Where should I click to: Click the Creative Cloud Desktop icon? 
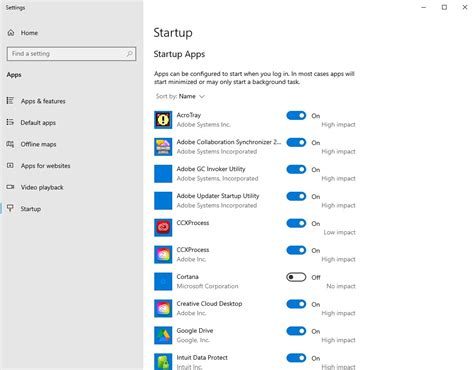[163, 308]
